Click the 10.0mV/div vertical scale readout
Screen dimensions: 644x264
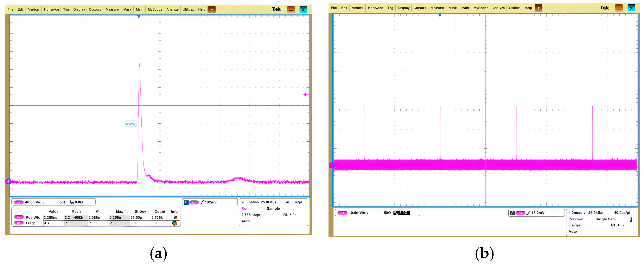[358, 213]
